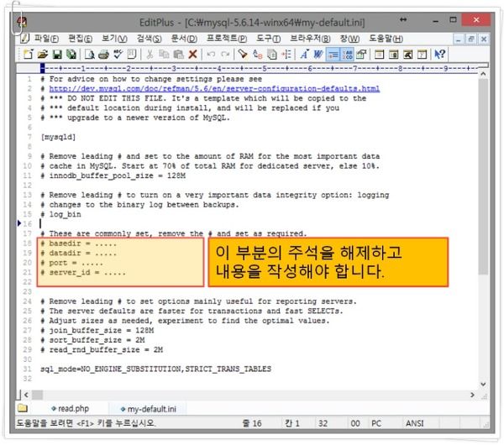Click the Help pointer question mark icon

coord(439,55)
